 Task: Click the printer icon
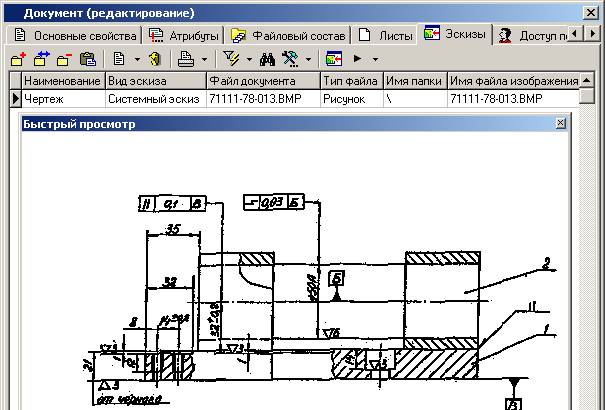coord(186,59)
